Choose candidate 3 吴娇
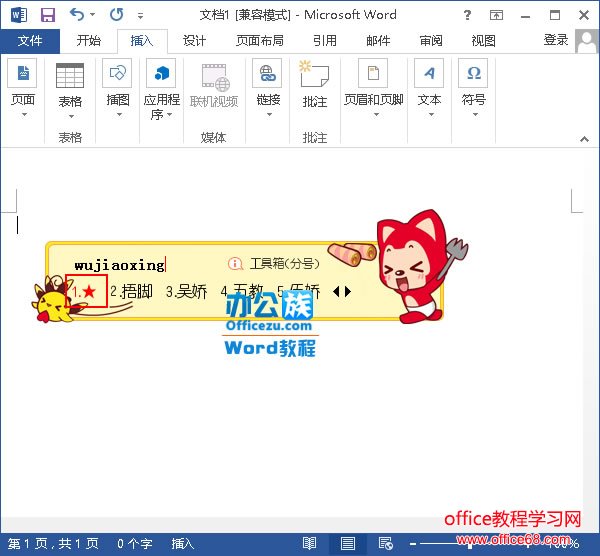 (187, 292)
